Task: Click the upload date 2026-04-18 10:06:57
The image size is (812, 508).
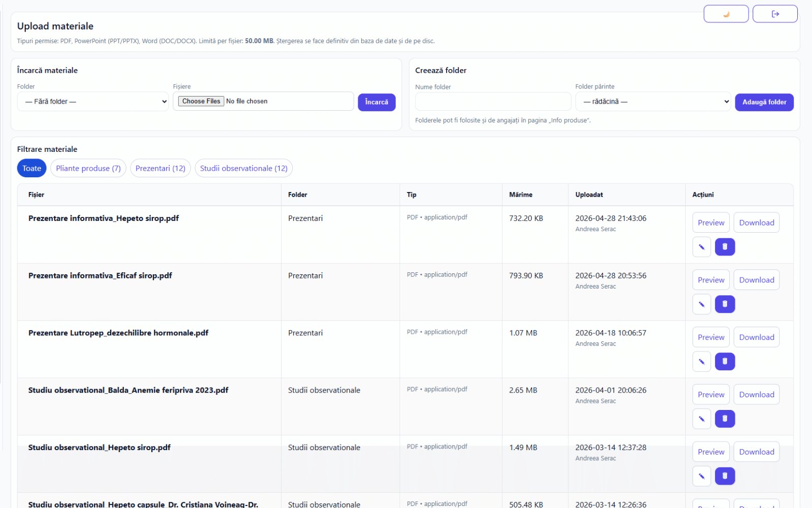Action: (611, 333)
